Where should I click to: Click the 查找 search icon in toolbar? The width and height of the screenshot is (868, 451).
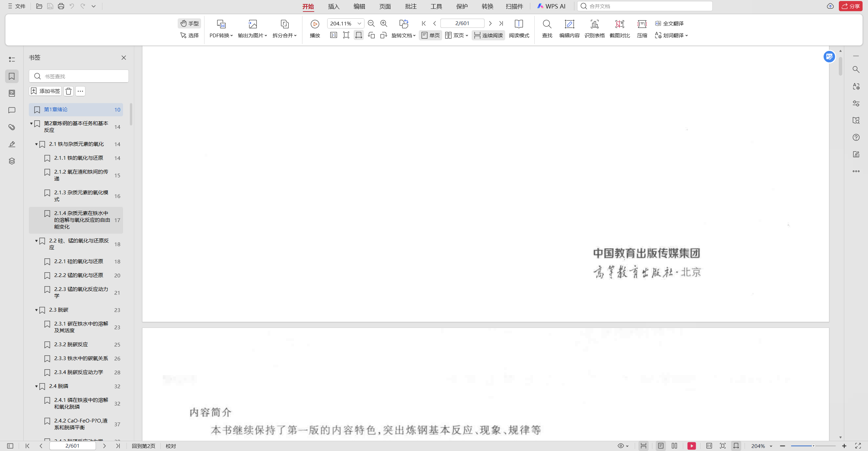click(547, 24)
